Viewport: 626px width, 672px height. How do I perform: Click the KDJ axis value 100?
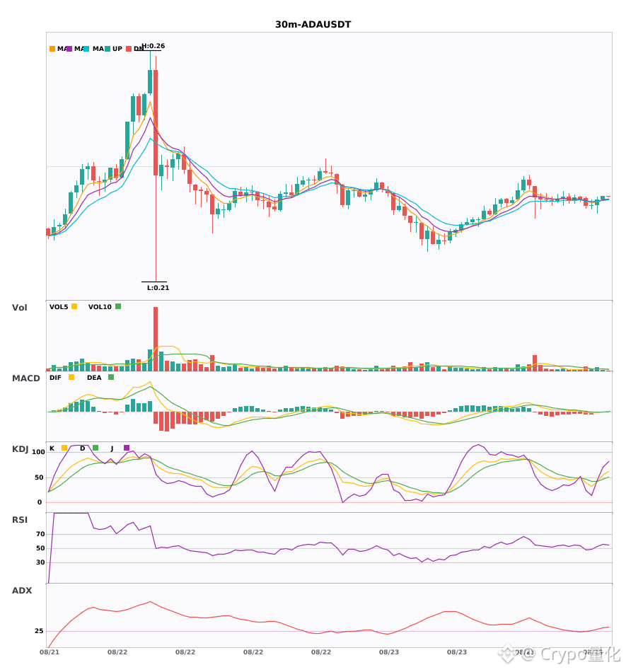tap(39, 452)
